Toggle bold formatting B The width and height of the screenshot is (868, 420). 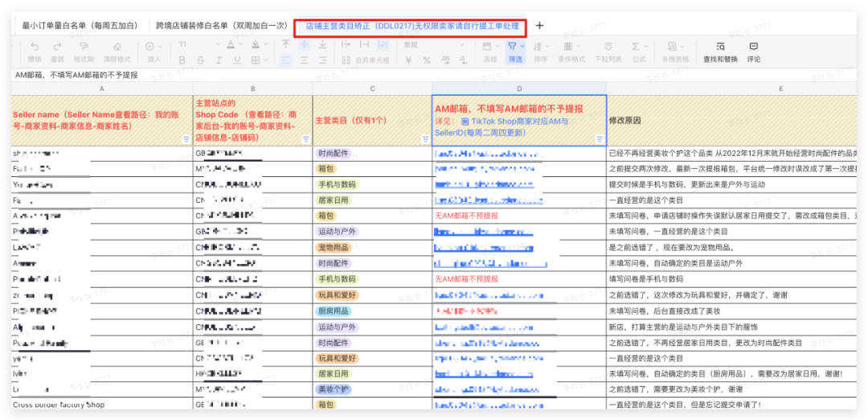tap(182, 60)
